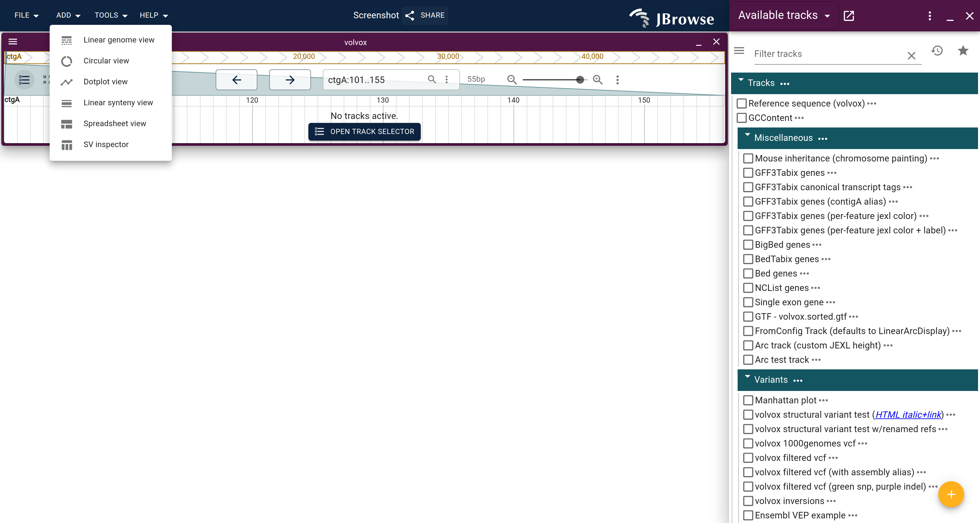
Task: Click the SHARE button
Action: pyautogui.click(x=425, y=15)
